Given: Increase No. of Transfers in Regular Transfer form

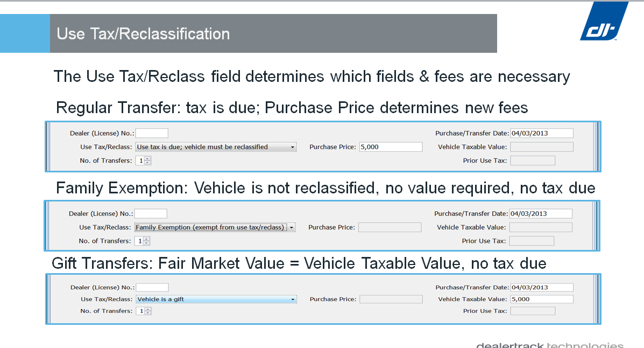Looking at the screenshot, I should [148, 158].
